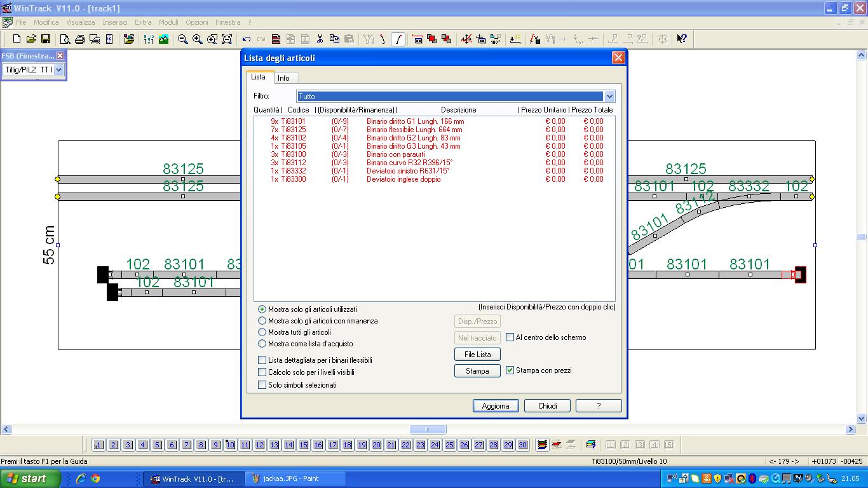Screen dimensions: 868x488
Task: Select the Ti83101 Binario diritto G1 row
Action: 435,121
